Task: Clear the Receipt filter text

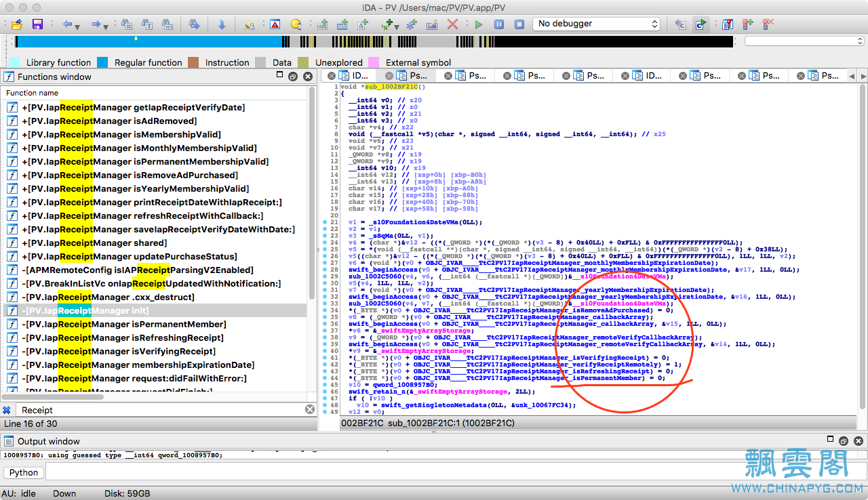Action: pyautogui.click(x=310, y=409)
